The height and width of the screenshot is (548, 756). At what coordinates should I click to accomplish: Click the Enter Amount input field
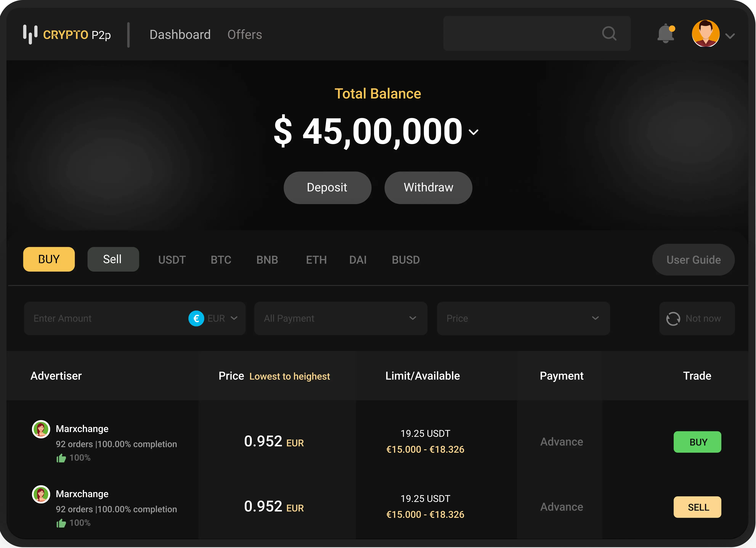[100, 318]
